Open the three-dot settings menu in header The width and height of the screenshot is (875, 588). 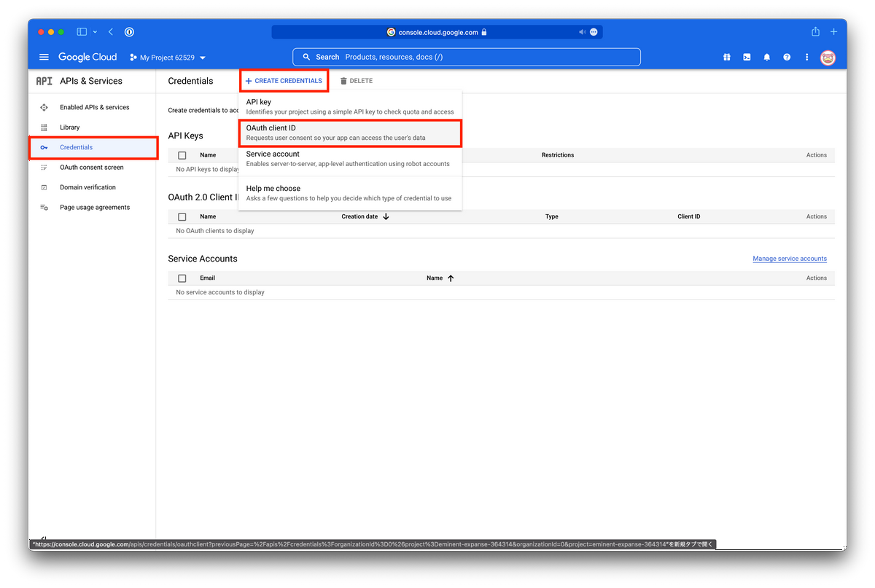[x=806, y=57]
